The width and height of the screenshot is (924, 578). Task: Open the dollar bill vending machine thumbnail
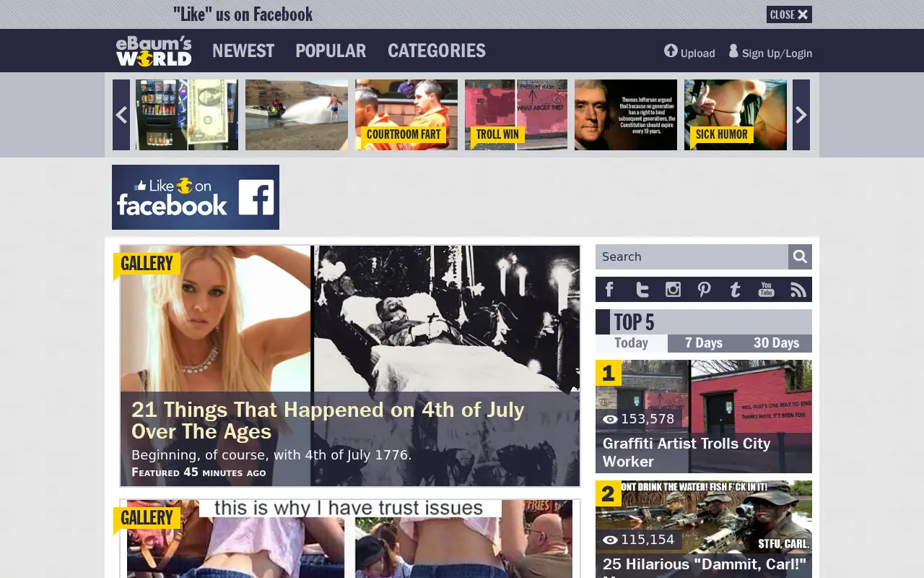point(187,115)
